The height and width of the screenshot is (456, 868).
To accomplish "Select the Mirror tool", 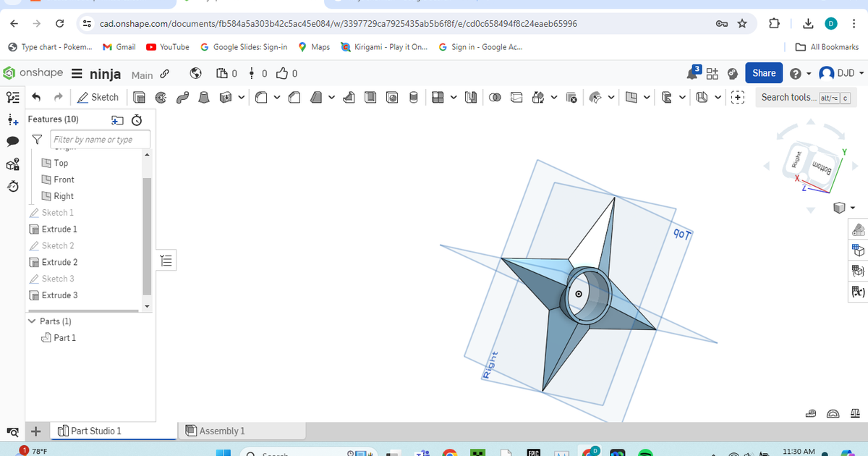I will [472, 97].
